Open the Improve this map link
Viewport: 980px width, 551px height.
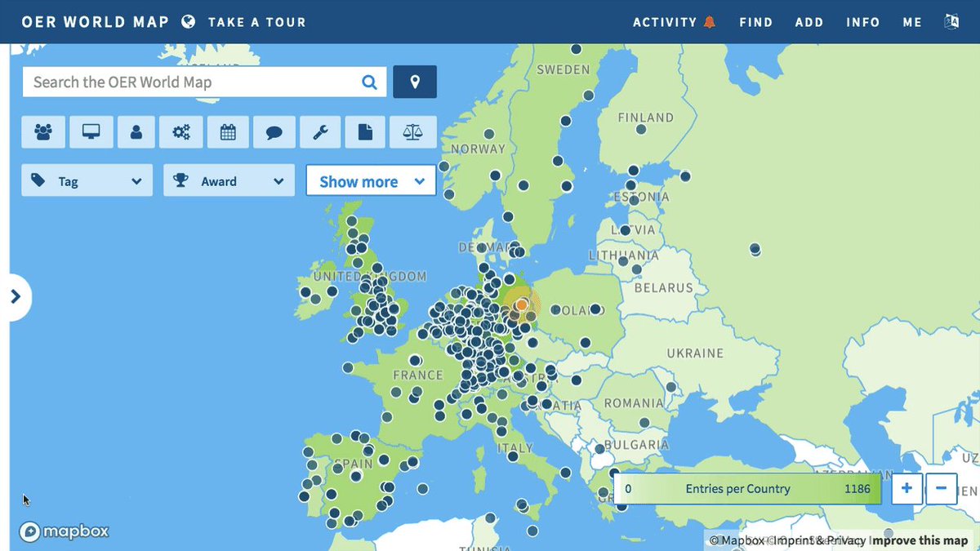920,540
